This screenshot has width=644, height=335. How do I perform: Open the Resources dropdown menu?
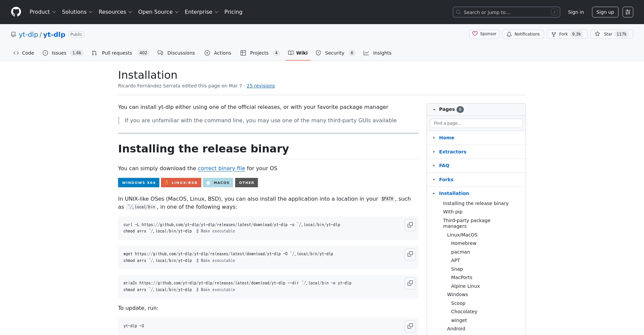(x=115, y=12)
